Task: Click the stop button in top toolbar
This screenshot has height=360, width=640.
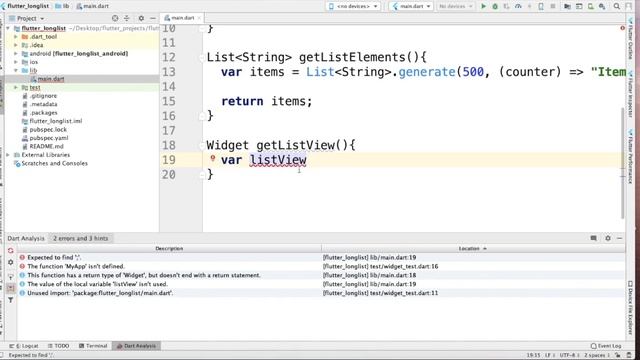Action: coord(553,6)
